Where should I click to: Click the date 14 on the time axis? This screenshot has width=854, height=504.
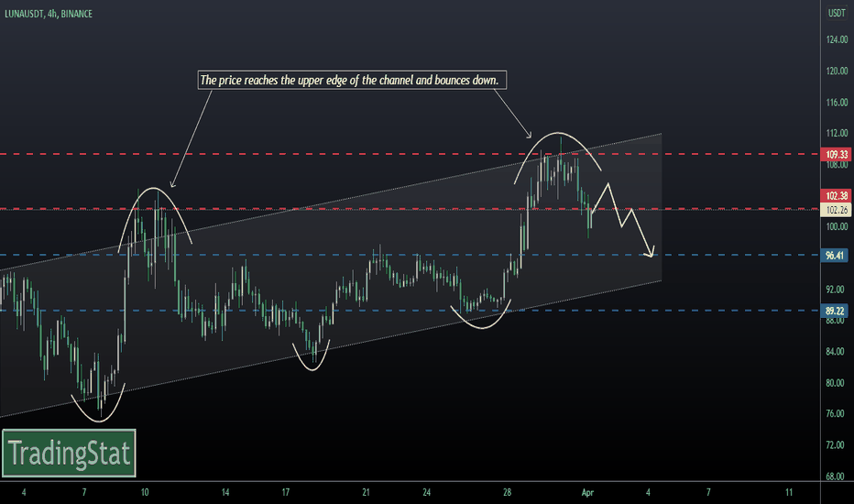224,493
